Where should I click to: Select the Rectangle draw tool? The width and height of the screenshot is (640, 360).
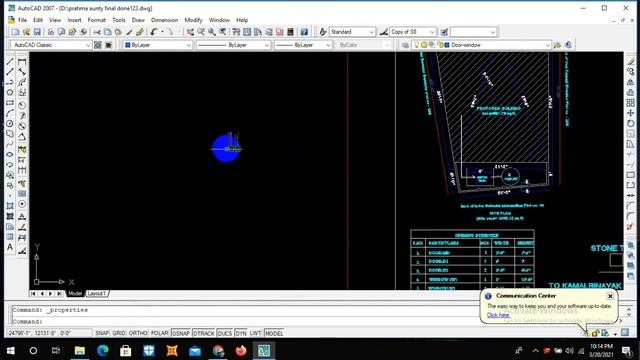pos(10,103)
